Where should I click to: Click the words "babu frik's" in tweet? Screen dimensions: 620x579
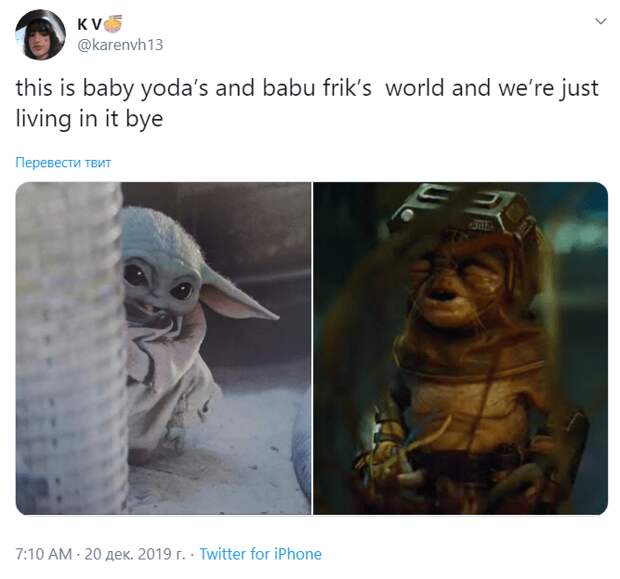point(317,88)
